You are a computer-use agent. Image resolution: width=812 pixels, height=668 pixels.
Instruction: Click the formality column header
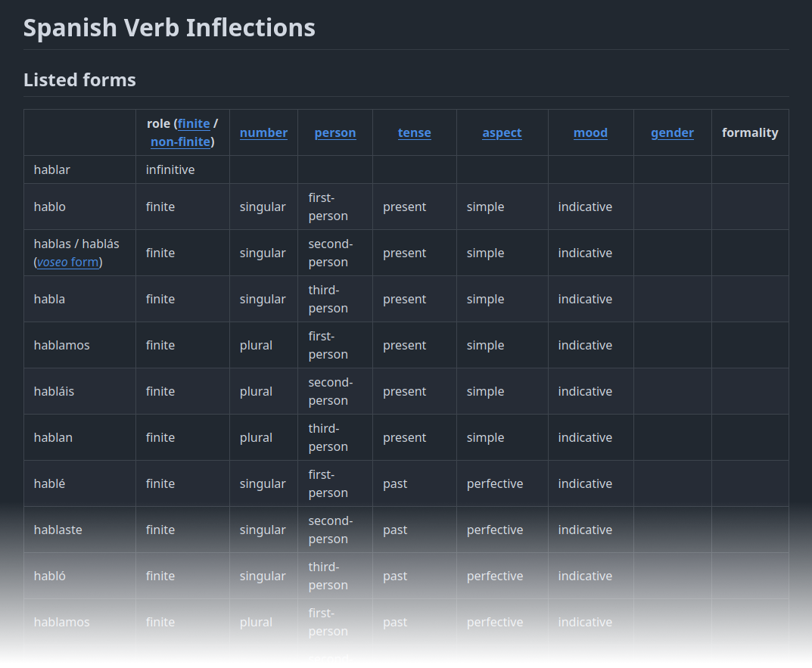(x=750, y=132)
